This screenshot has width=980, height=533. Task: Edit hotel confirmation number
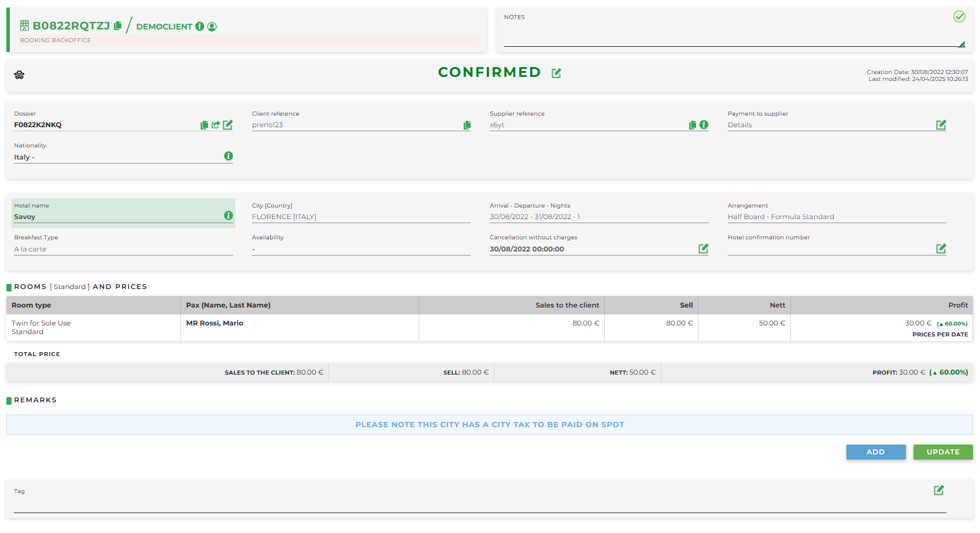coord(941,249)
